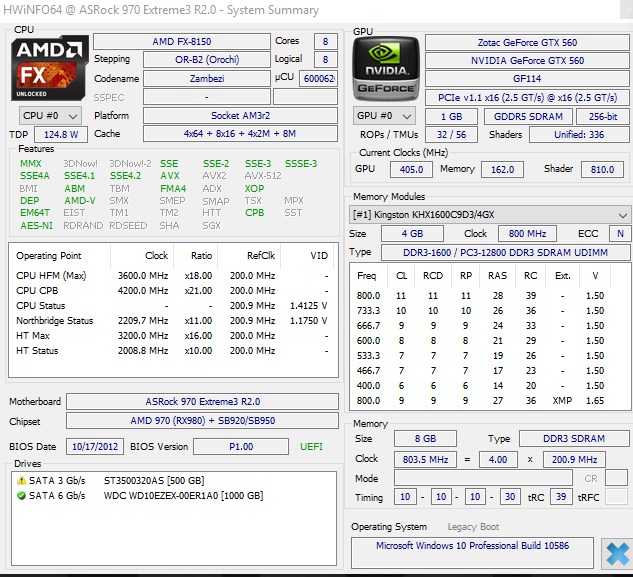Click the GDDR5 SDRAM memory type field
This screenshot has height=577, width=633.
[x=528, y=116]
